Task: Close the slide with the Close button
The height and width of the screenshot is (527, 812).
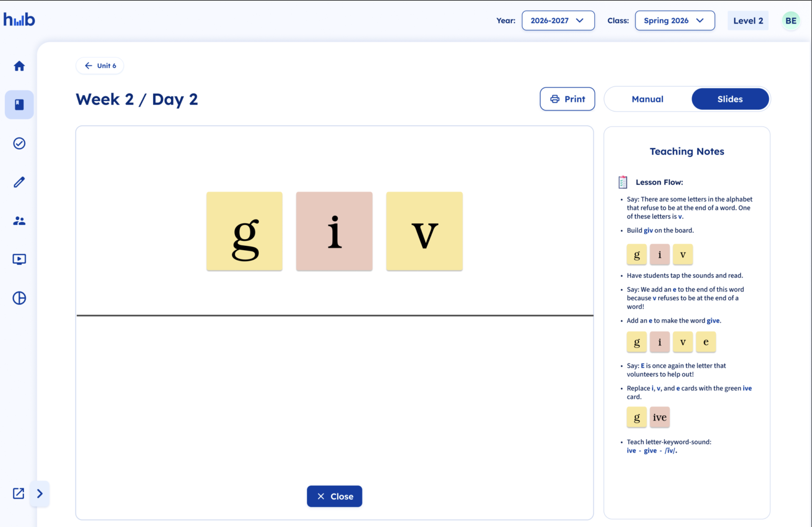Action: coord(334,496)
